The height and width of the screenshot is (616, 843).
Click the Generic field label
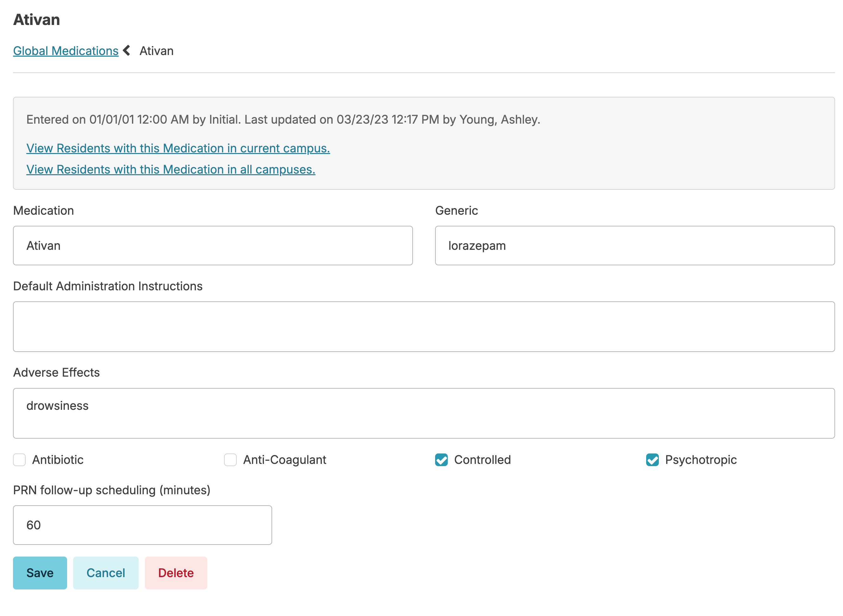[x=456, y=210]
